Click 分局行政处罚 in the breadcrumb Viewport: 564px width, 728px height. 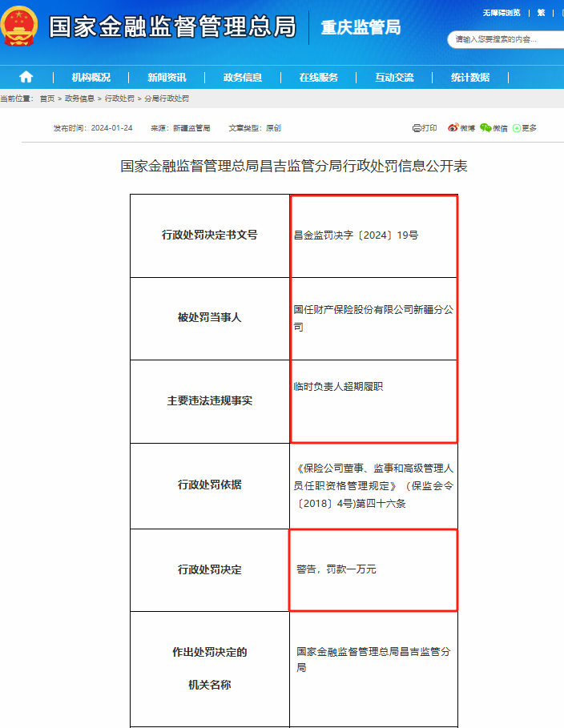click(166, 99)
